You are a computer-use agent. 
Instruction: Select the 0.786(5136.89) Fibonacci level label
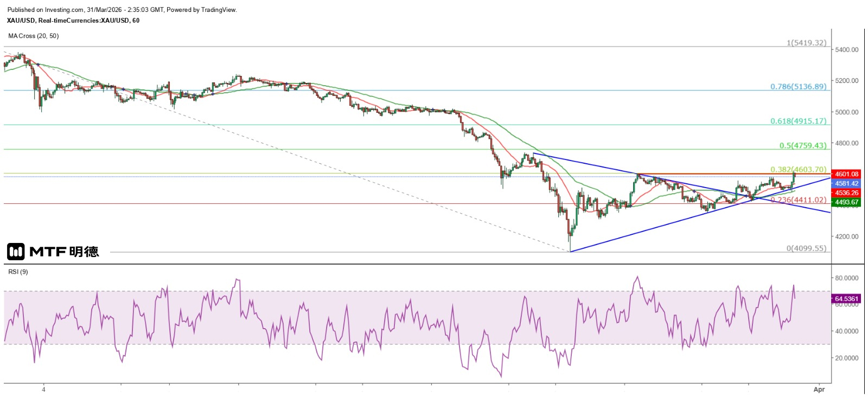tap(799, 87)
